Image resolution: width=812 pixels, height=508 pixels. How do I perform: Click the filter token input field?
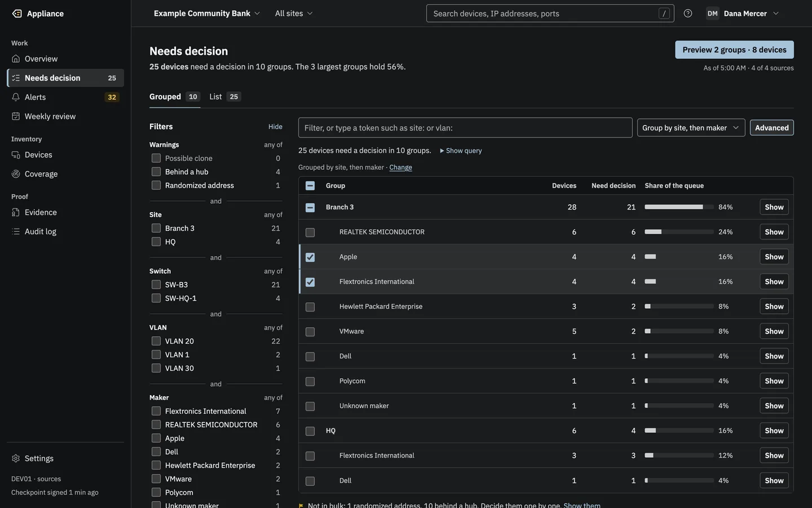coord(465,128)
